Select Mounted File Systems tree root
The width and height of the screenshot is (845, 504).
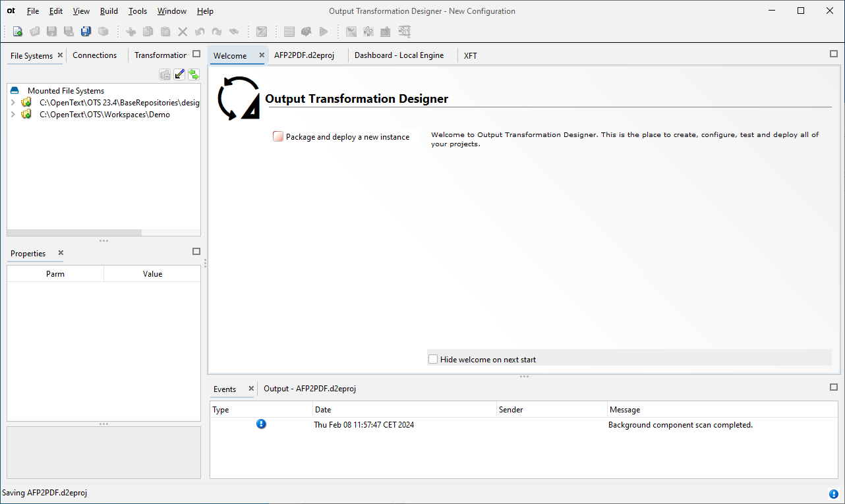click(x=66, y=91)
